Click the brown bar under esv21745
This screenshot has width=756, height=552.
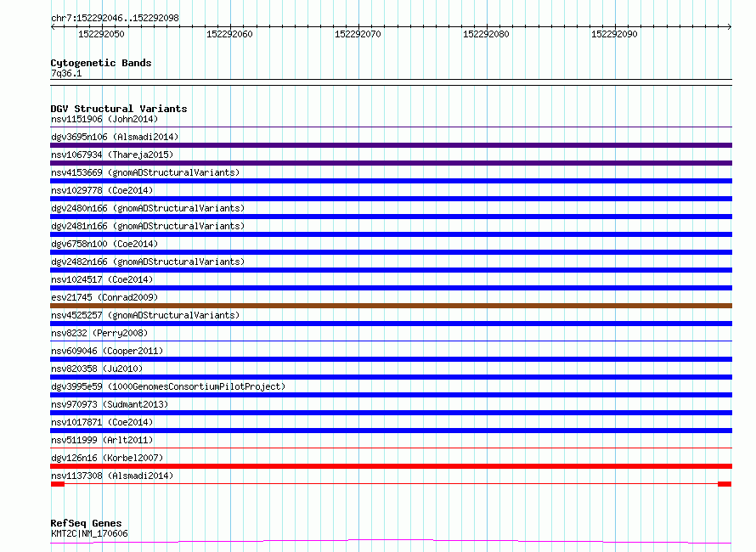coord(391,306)
